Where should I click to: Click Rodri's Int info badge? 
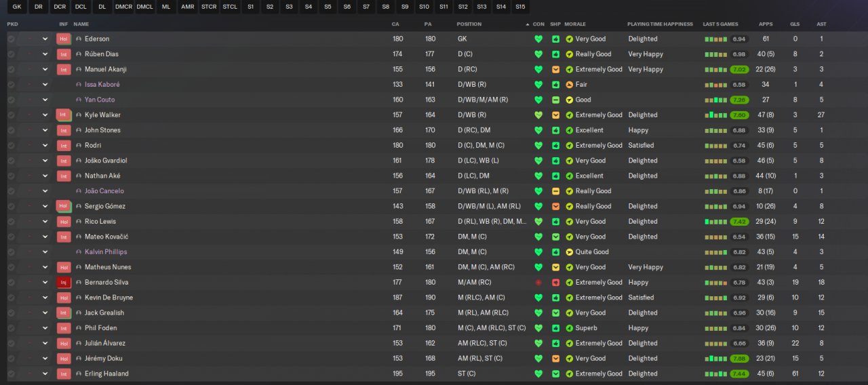[64, 145]
